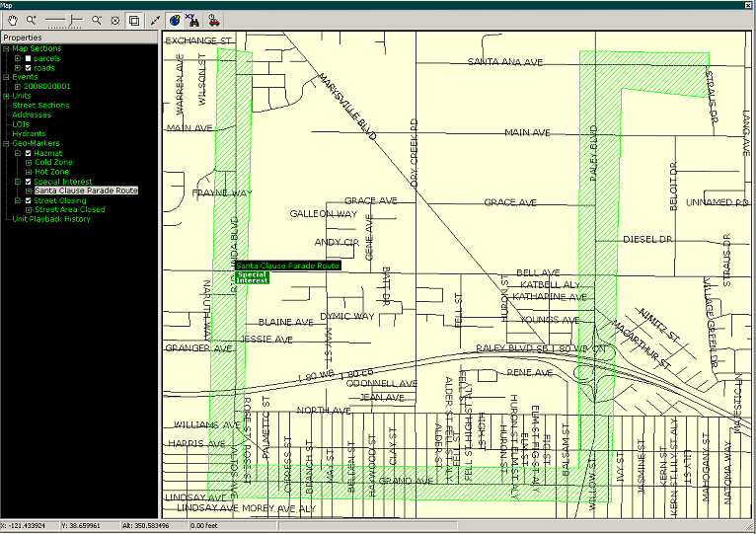Click the zoom out magnifier icon

[97, 19]
